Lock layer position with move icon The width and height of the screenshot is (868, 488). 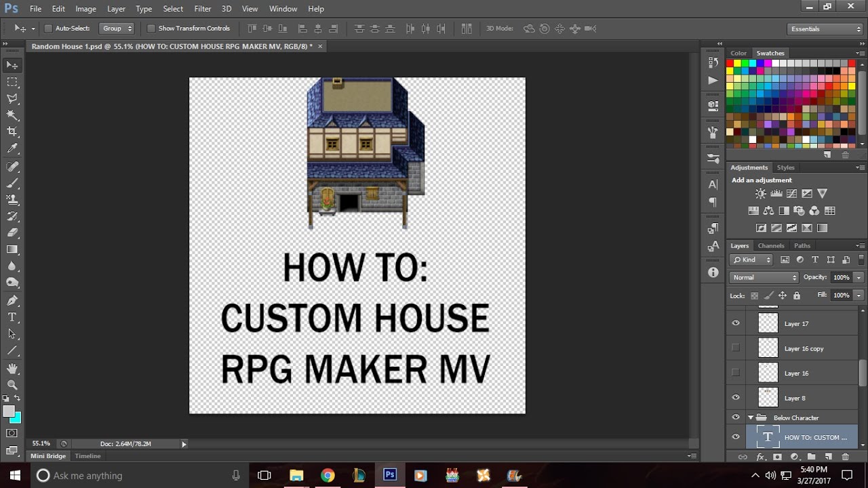(783, 296)
